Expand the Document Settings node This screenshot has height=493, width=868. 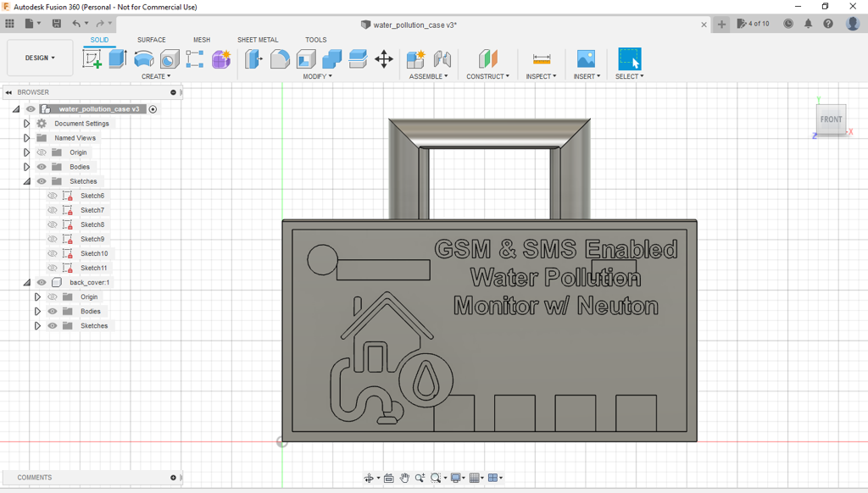tap(27, 124)
